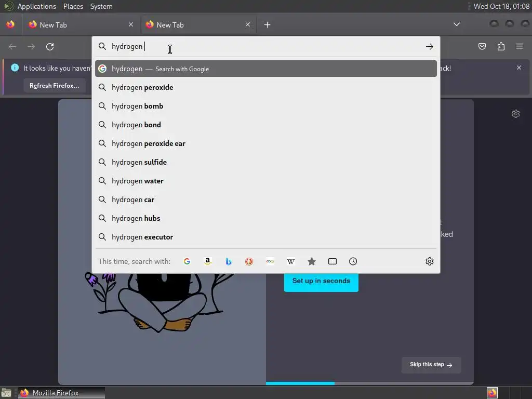Click the go arrow in address bar

tap(430, 46)
